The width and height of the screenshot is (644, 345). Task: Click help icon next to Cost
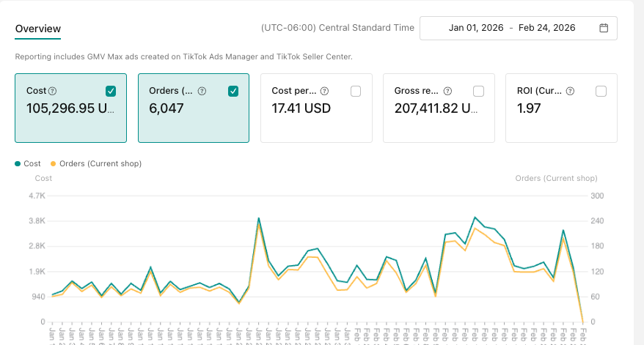point(52,92)
